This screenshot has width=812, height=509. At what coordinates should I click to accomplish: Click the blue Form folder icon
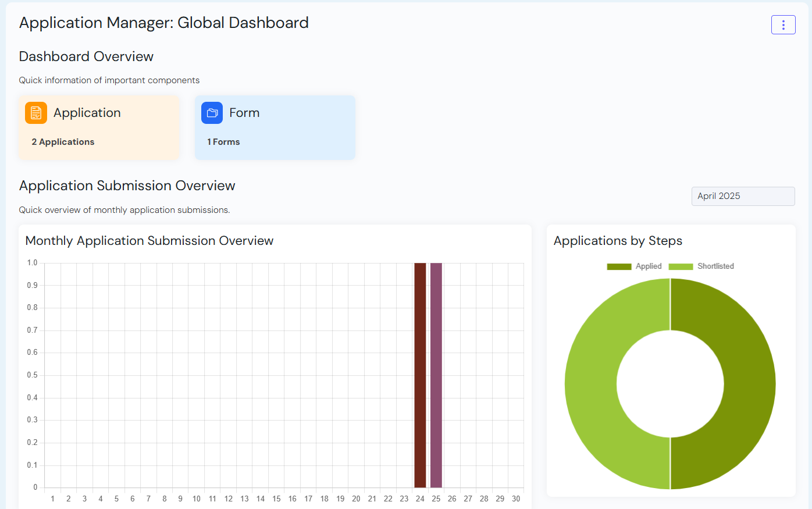click(212, 113)
